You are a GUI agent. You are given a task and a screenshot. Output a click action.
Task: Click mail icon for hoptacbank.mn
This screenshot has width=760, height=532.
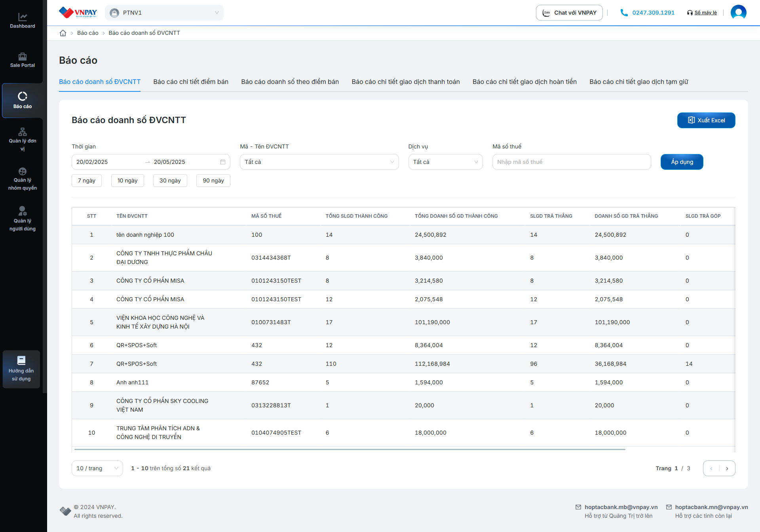click(669, 507)
